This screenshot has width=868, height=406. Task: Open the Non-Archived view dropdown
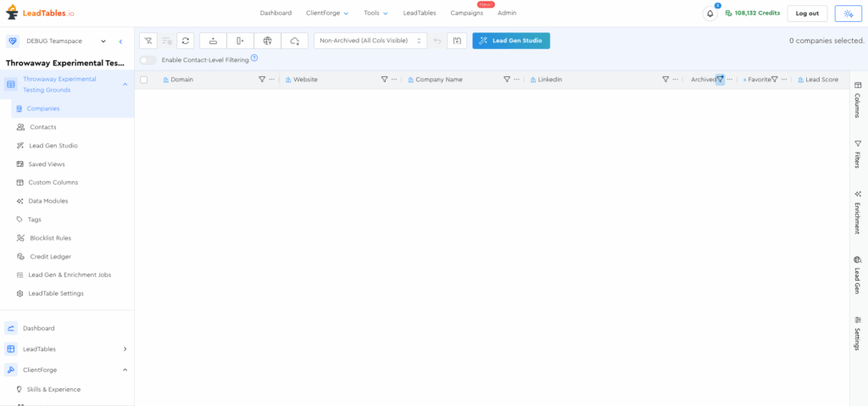[x=370, y=41]
